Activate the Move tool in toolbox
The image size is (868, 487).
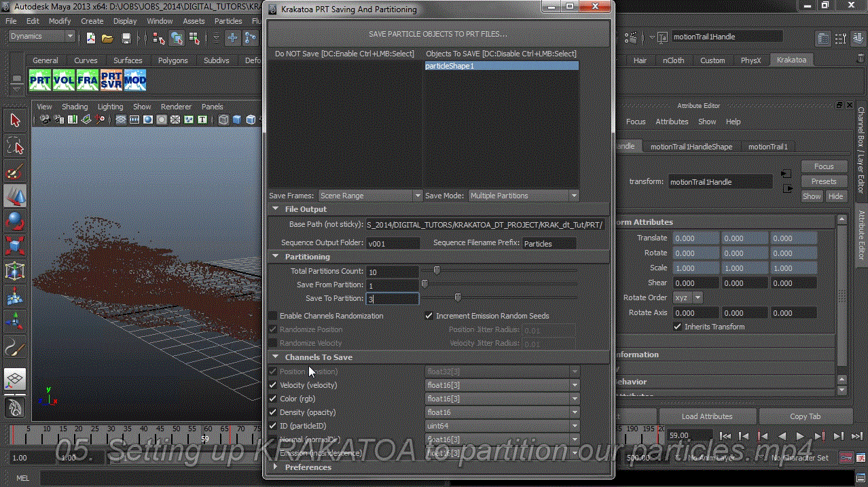point(15,196)
